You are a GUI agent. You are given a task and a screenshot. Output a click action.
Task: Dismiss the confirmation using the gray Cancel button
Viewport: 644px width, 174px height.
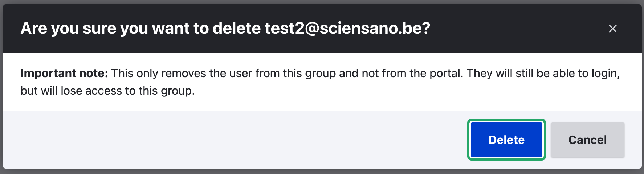[x=587, y=140]
